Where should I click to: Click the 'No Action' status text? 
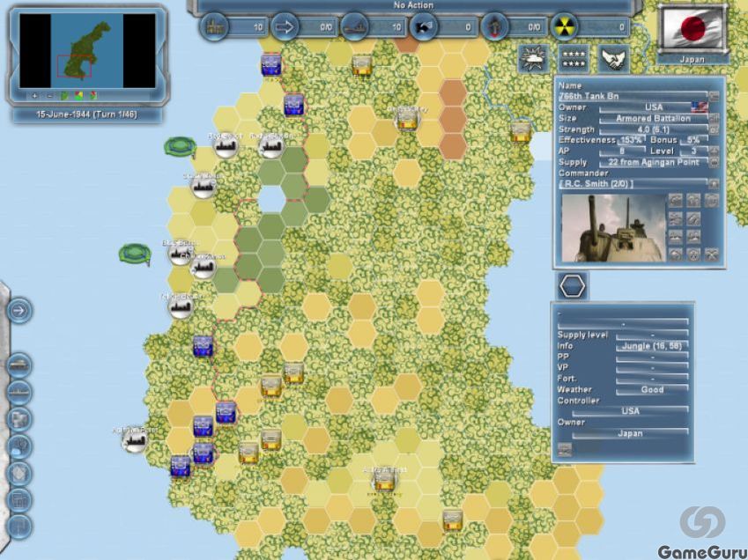point(413,5)
